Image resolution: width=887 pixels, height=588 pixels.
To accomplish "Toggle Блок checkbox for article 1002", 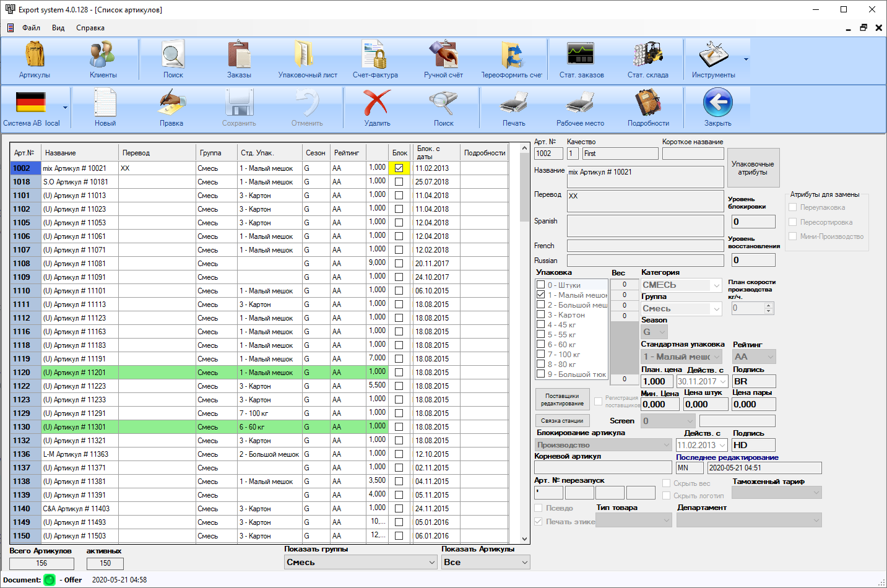I will pyautogui.click(x=399, y=168).
